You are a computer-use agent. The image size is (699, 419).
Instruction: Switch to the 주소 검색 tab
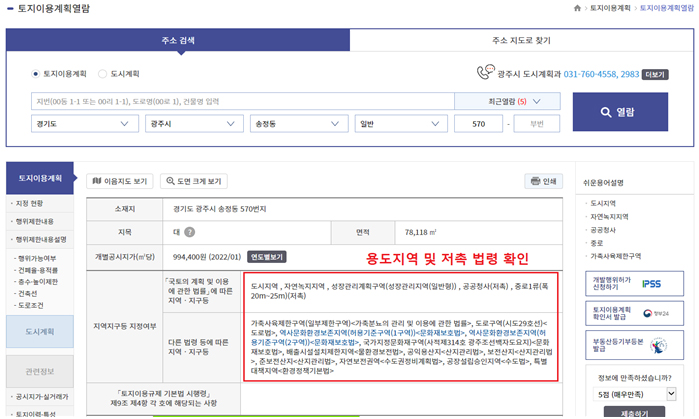[178, 41]
